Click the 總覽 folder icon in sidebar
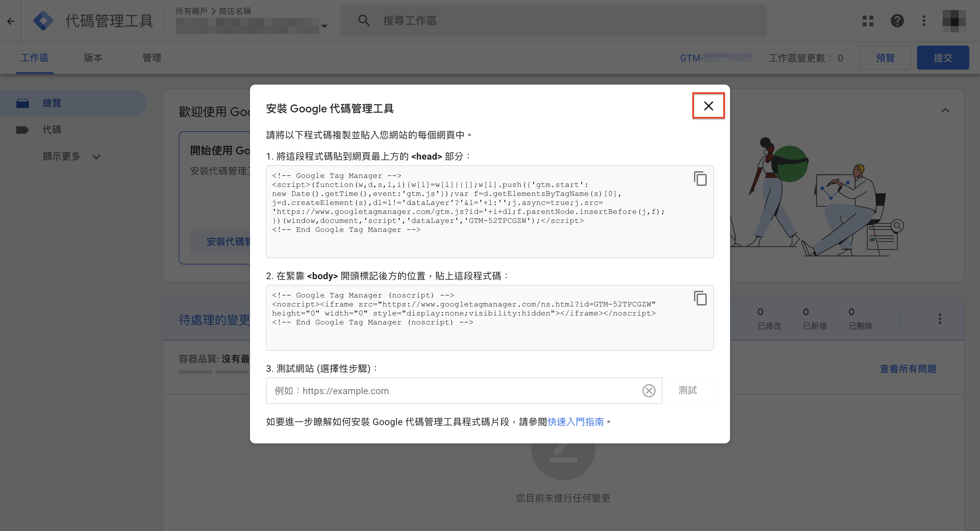The width and height of the screenshot is (980, 531). pyautogui.click(x=22, y=103)
